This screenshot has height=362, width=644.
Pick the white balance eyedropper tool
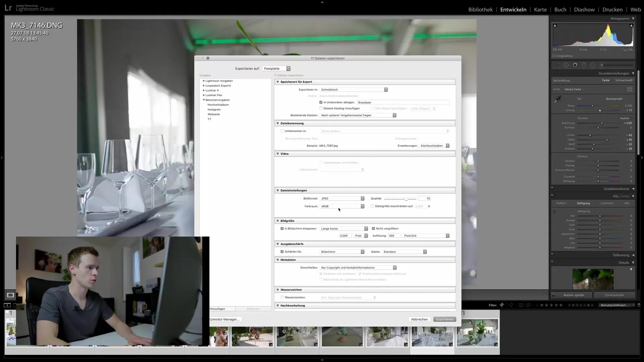pos(557,100)
